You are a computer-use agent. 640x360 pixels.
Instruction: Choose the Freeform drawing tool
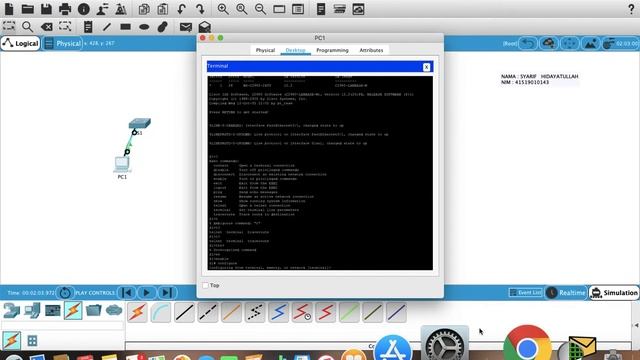[163, 27]
